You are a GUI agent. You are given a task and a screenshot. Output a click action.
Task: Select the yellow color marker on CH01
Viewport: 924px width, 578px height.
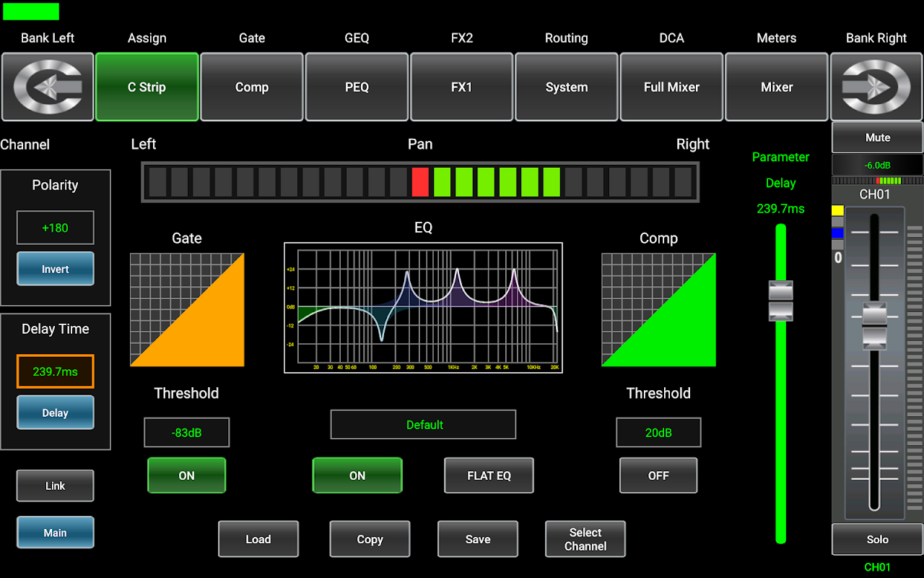(837, 210)
